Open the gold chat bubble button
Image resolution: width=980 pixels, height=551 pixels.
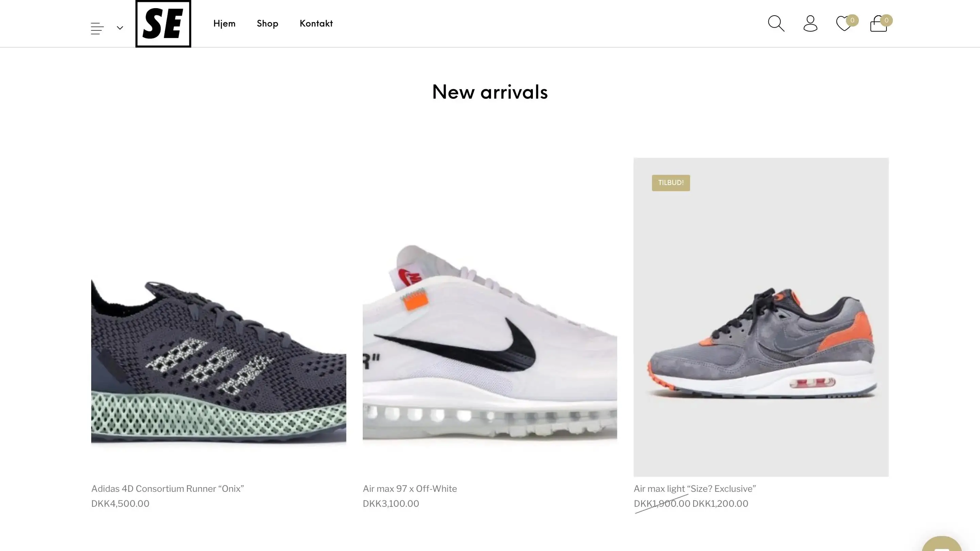point(942,544)
